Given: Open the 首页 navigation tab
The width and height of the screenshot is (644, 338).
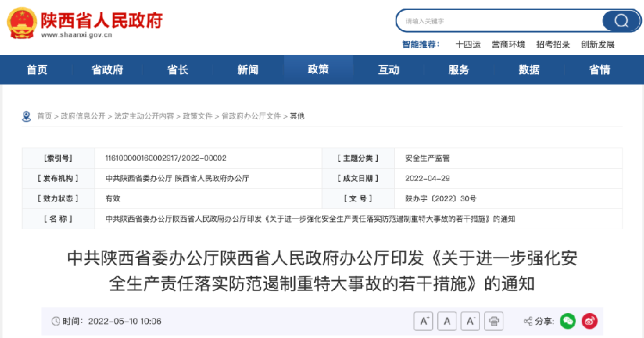Looking at the screenshot, I should 37,70.
